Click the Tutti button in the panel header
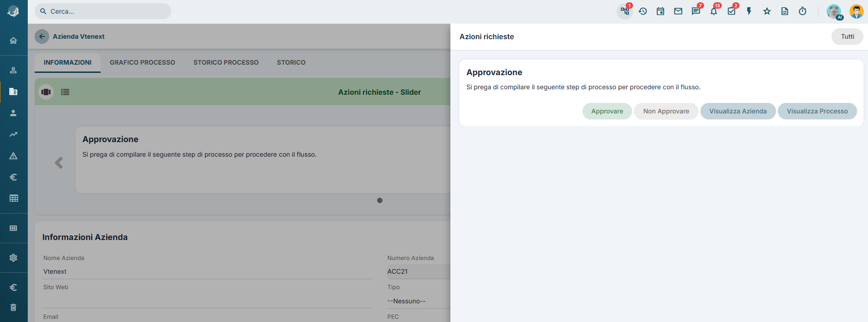 pos(847,36)
